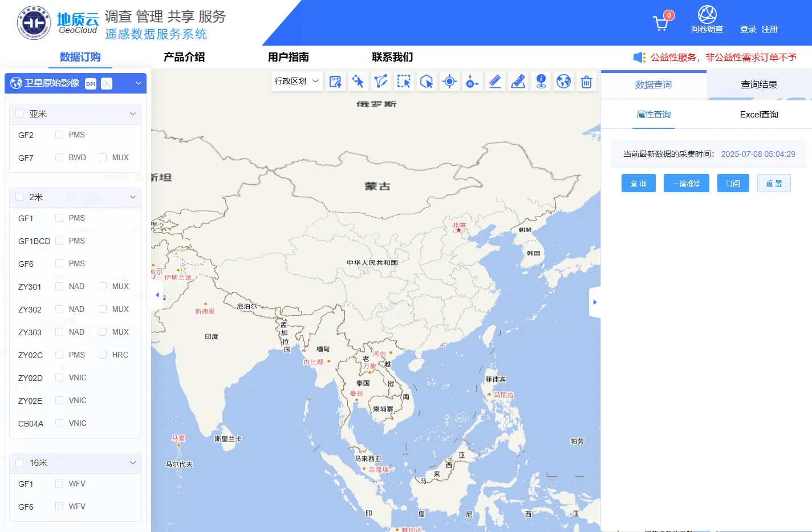Enable GF2 PMS checkbox
Viewport: 812px width, 532px height.
(x=59, y=135)
